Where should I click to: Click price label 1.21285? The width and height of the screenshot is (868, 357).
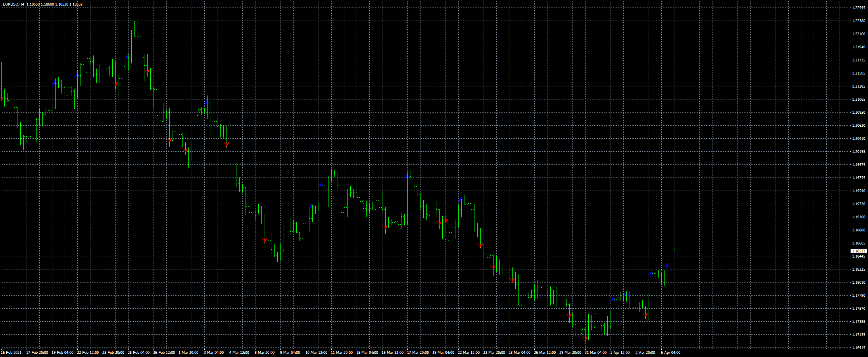(x=858, y=86)
